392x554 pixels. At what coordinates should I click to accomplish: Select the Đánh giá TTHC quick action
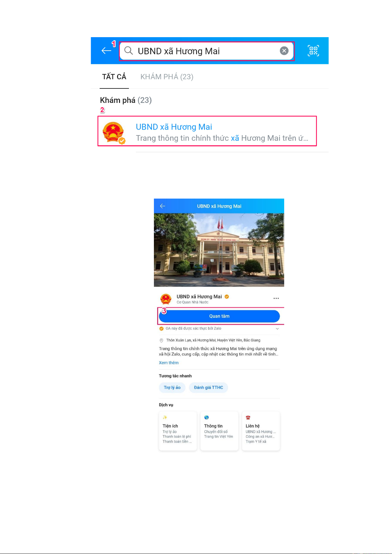coord(208,388)
